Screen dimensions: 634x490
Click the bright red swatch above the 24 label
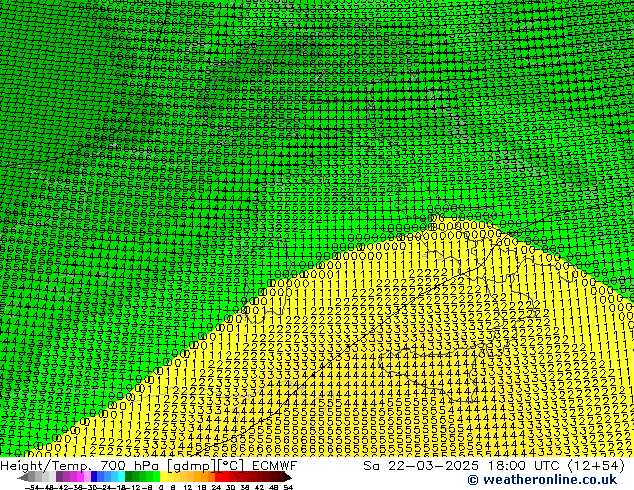click(x=218, y=476)
